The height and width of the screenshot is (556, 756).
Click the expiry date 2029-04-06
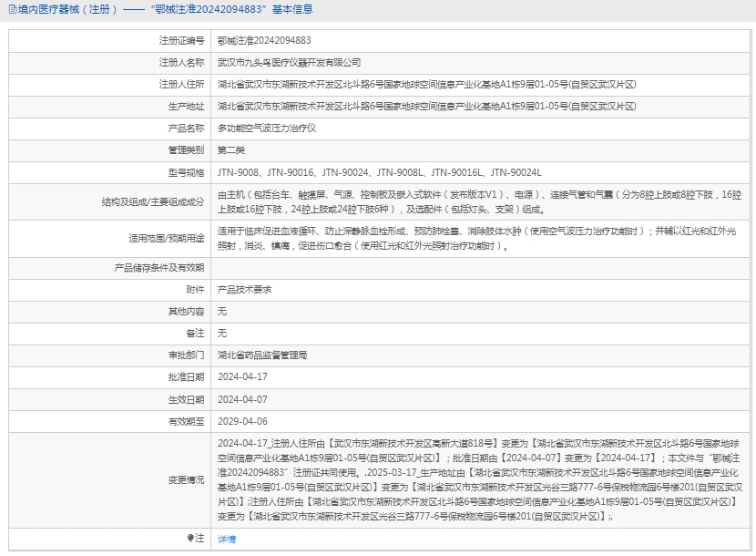point(243,422)
